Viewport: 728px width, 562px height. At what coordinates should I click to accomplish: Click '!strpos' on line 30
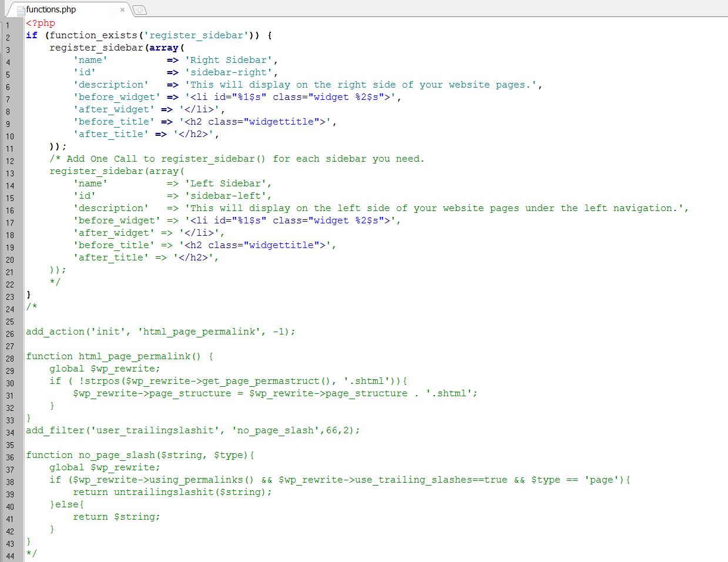[x=99, y=381]
